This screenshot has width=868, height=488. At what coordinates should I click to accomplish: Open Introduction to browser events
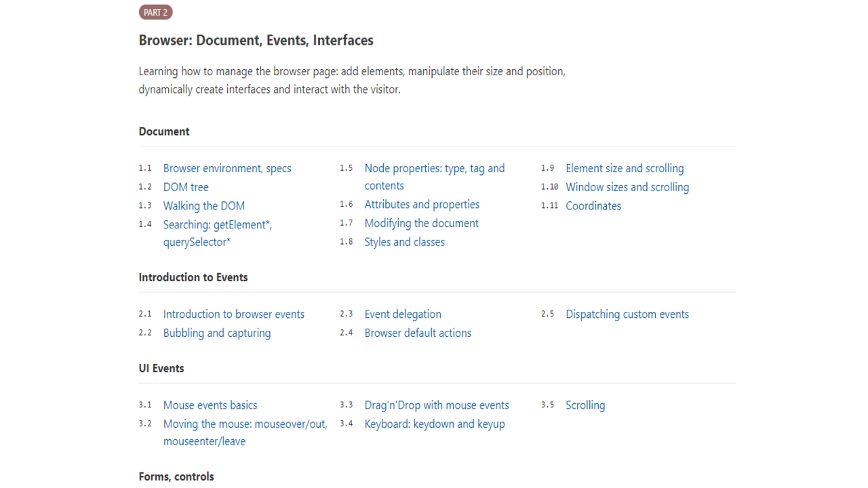pos(234,314)
